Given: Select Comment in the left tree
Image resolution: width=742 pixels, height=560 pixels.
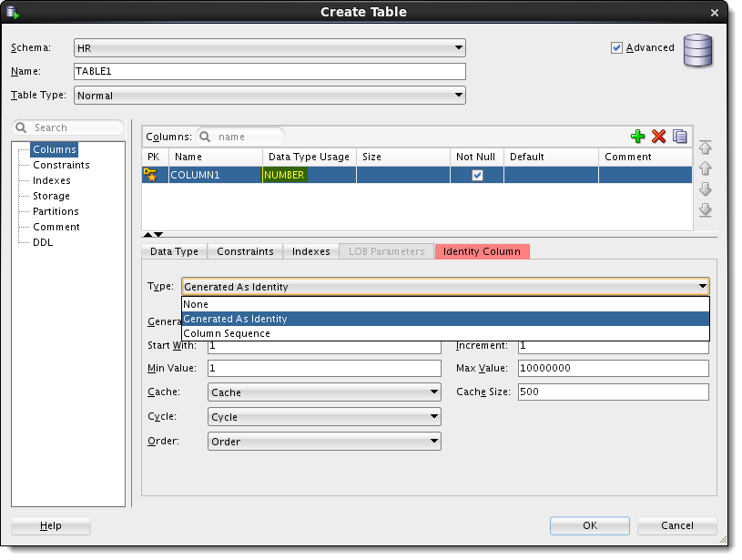Looking at the screenshot, I should point(56,227).
